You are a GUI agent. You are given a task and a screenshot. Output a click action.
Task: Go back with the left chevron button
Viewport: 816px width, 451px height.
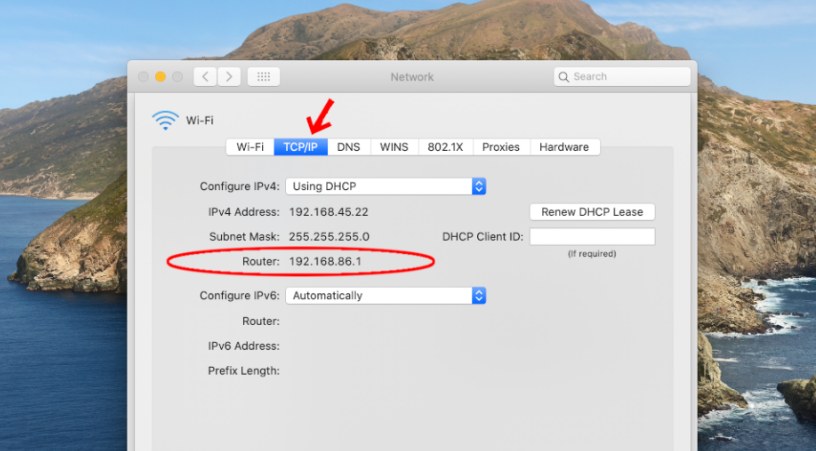coord(205,77)
